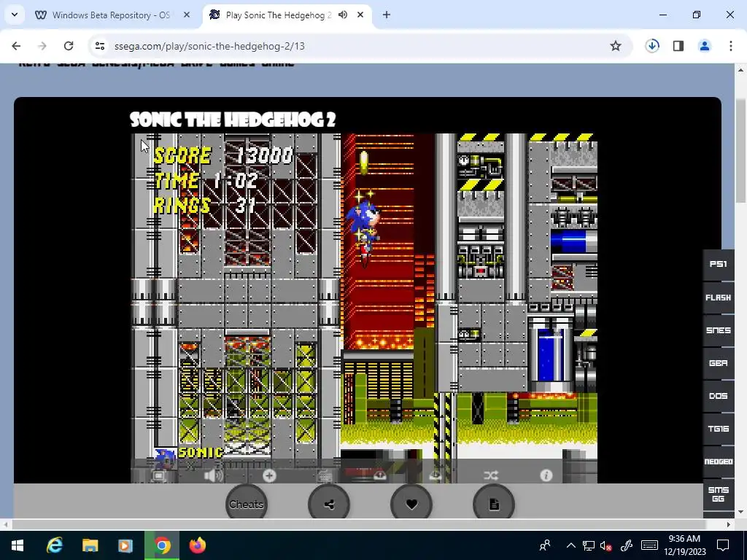Toggle emulator fullscreen icon

click(x=158, y=475)
